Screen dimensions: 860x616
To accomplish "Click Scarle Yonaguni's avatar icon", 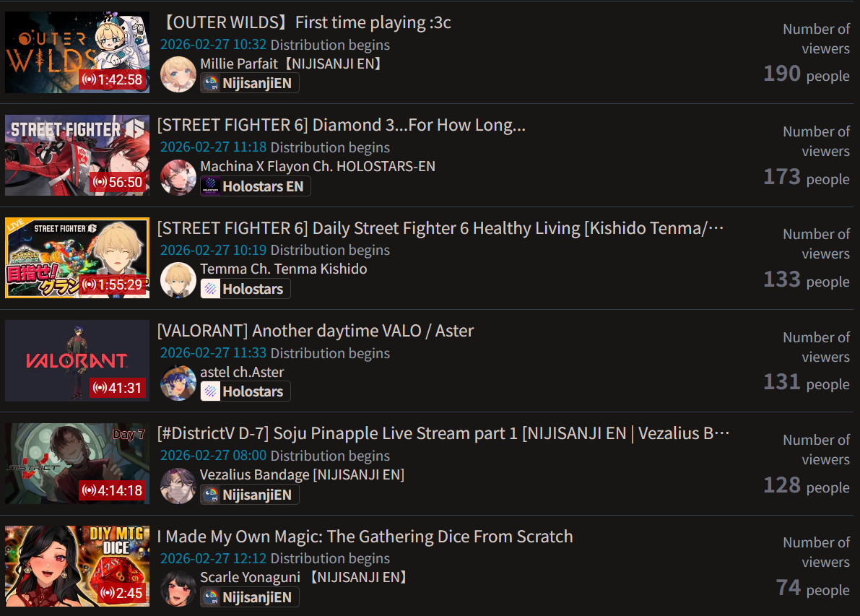I will pyautogui.click(x=178, y=588).
